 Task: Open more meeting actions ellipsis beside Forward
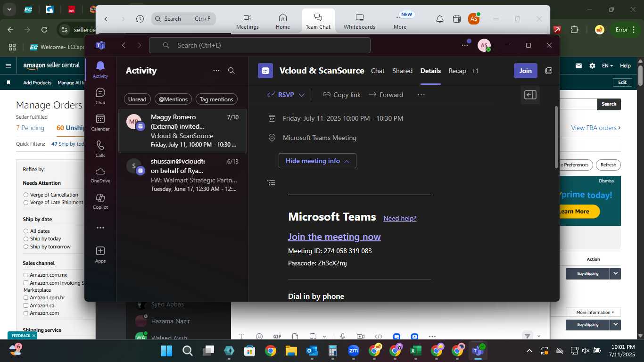coord(421,95)
